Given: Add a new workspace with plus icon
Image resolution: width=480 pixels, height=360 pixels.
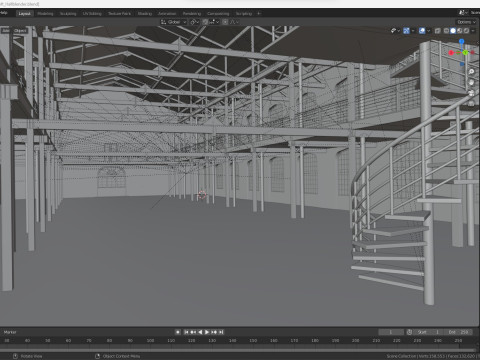Looking at the screenshot, I should point(259,14).
